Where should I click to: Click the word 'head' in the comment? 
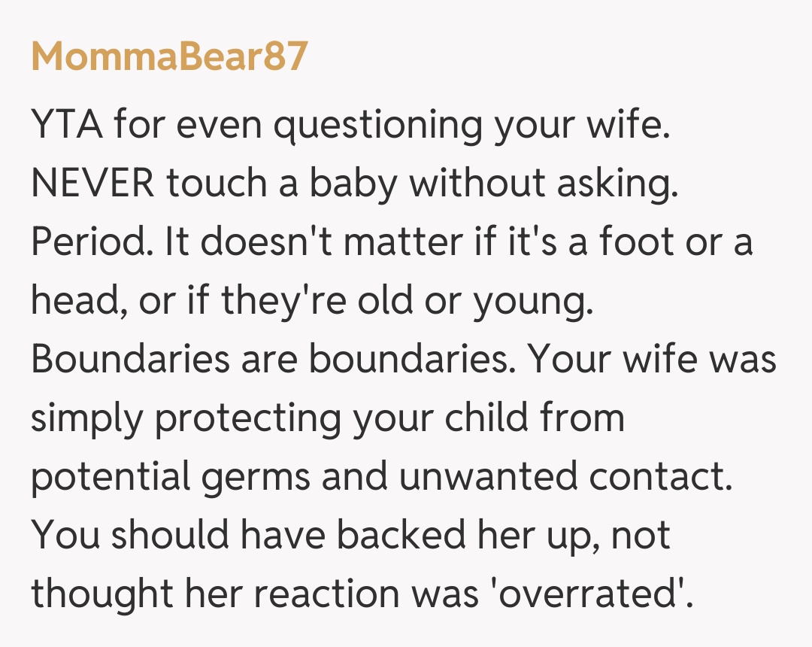(x=71, y=301)
